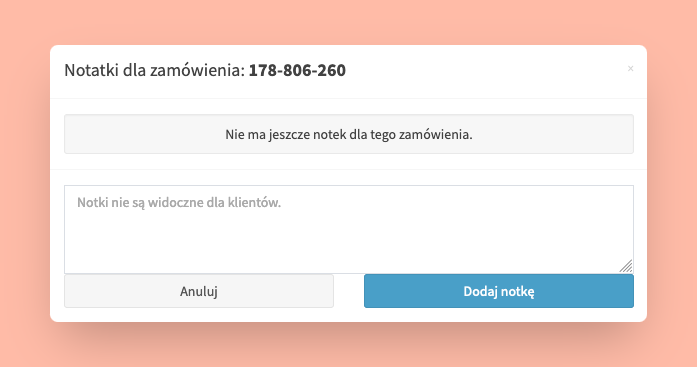Image resolution: width=697 pixels, height=367 pixels.
Task: Click the 'Nie ma jeszcze notek' message box
Action: tap(349, 134)
